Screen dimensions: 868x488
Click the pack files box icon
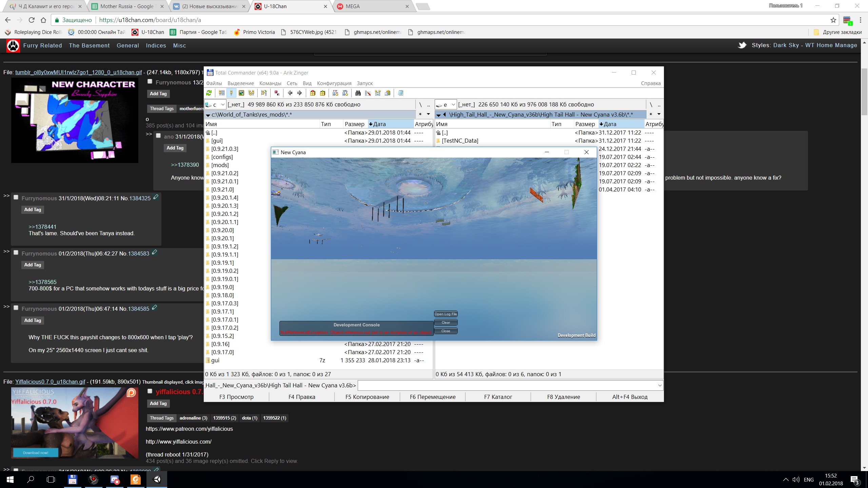[313, 93]
